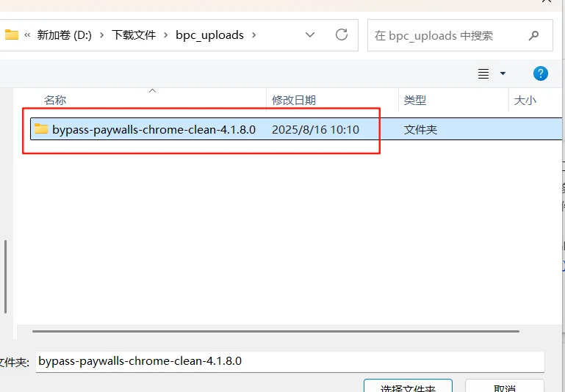Click the search magnifier icon
565x392 pixels.
point(533,35)
